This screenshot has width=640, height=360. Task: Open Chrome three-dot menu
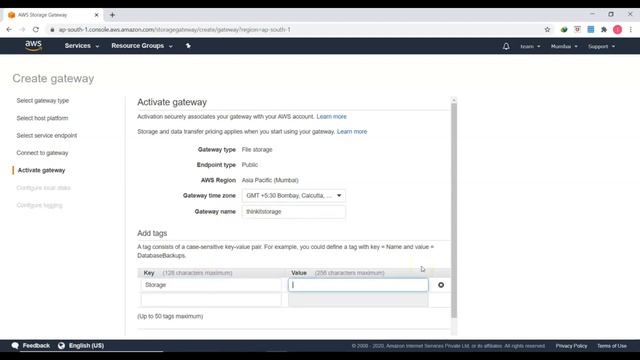click(x=631, y=29)
